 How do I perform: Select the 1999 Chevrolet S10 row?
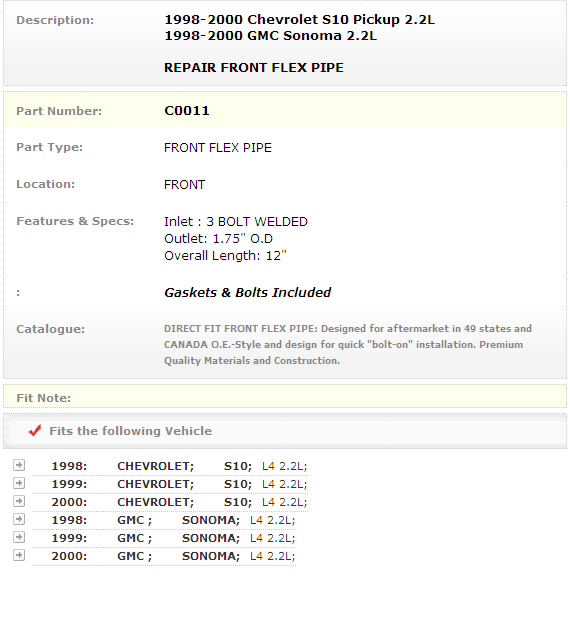170,484
